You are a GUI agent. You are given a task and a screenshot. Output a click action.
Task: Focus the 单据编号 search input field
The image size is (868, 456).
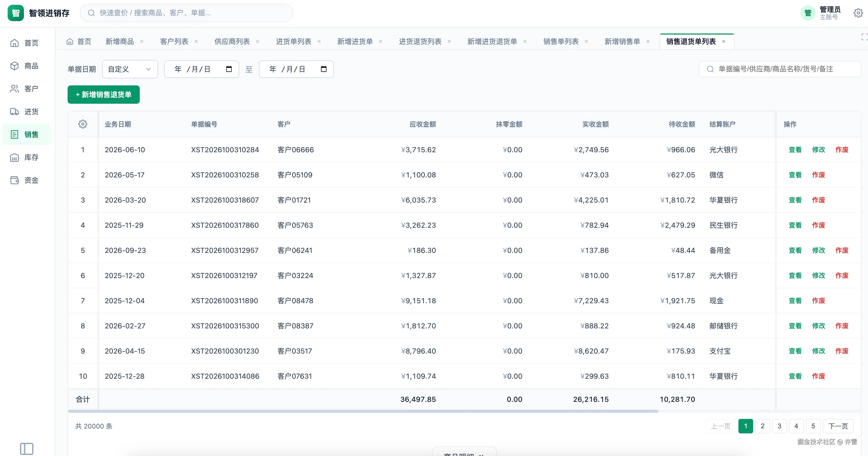(779, 69)
